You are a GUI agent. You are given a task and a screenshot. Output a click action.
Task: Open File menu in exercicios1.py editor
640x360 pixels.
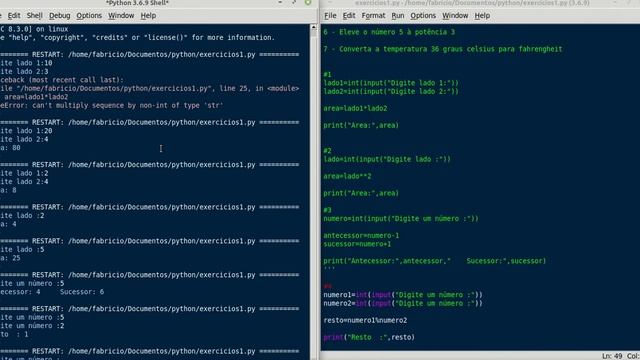[x=330, y=16]
